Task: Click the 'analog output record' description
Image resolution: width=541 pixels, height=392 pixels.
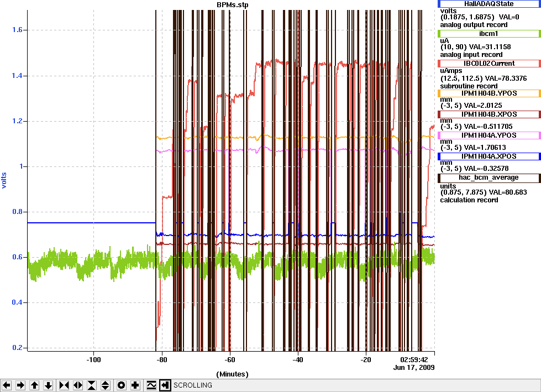Action: point(474,25)
